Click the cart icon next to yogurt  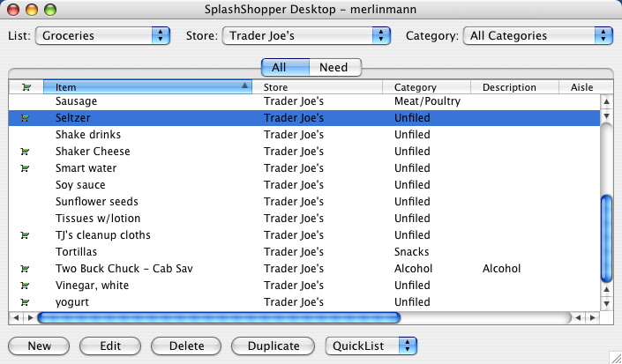25,302
